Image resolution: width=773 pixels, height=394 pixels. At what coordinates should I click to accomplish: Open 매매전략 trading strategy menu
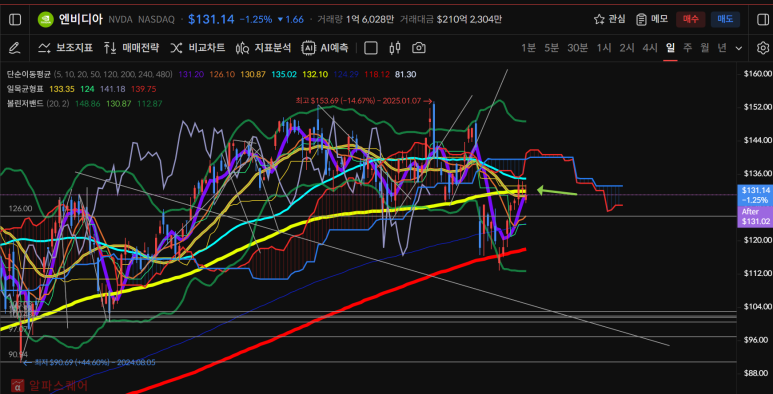coord(131,48)
